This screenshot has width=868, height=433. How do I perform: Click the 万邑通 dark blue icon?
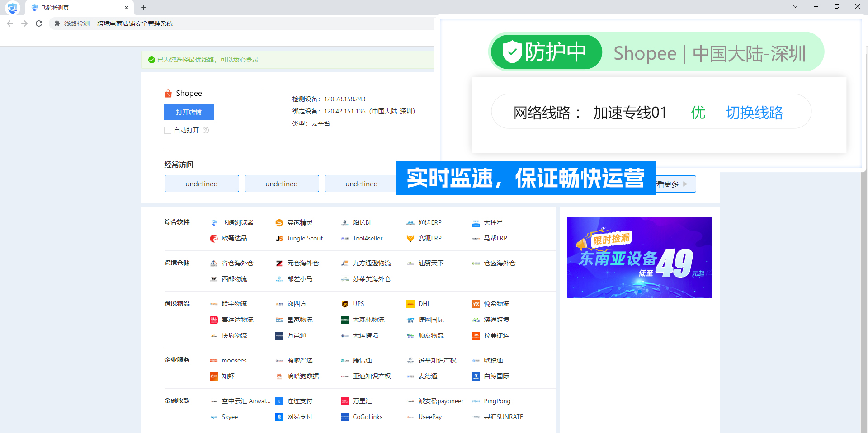click(279, 336)
